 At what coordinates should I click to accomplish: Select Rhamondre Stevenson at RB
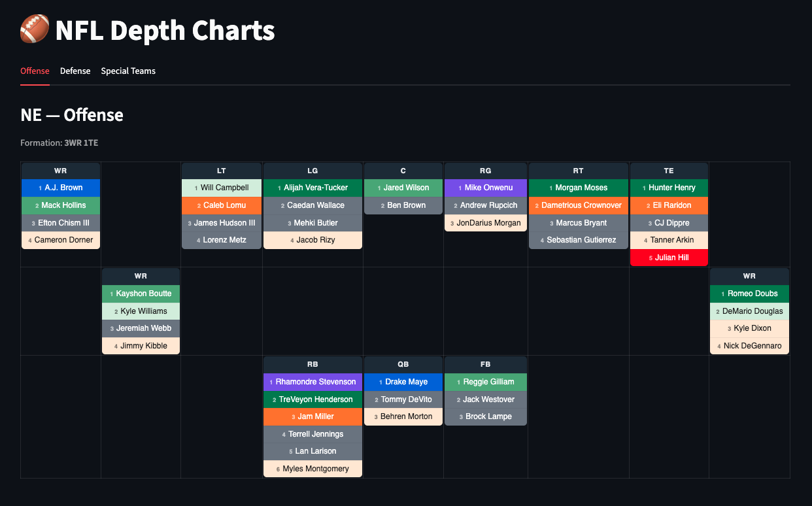tap(313, 382)
